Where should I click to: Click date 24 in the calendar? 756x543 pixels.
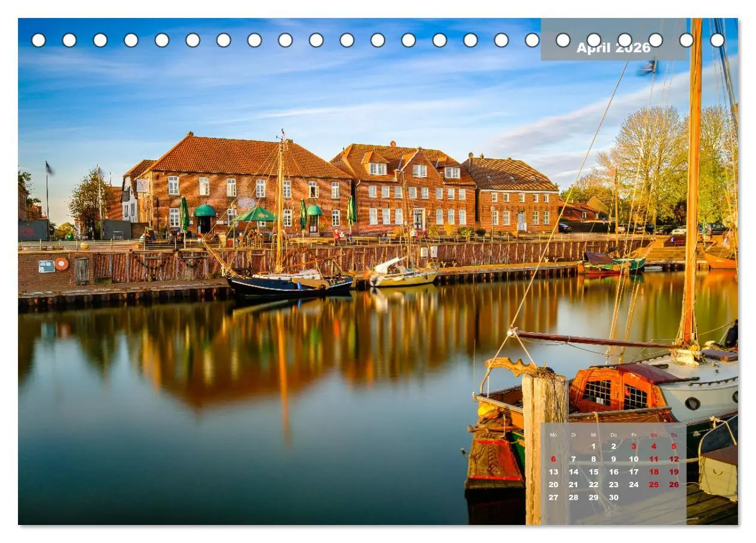pos(634,485)
